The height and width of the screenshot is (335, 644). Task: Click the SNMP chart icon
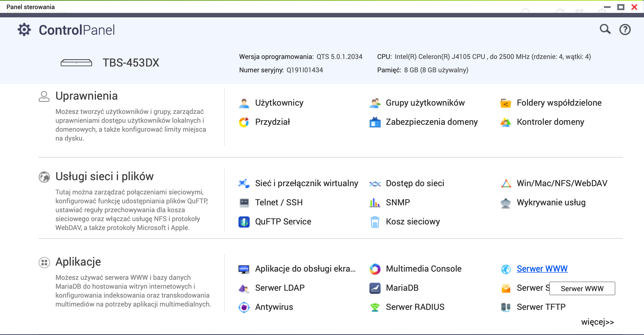pyautogui.click(x=375, y=203)
